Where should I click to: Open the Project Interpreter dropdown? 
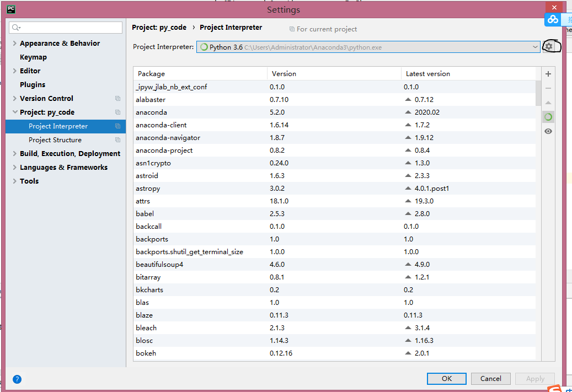(x=534, y=47)
